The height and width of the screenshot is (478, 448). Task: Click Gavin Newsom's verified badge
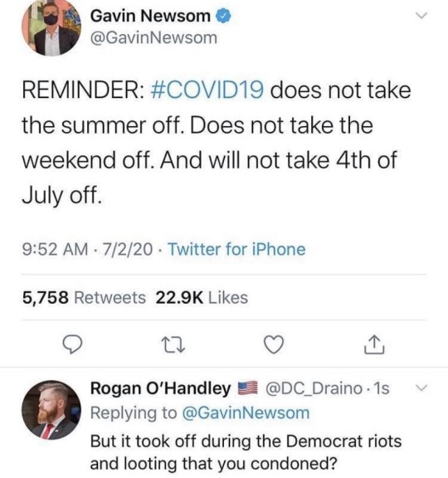[223, 16]
